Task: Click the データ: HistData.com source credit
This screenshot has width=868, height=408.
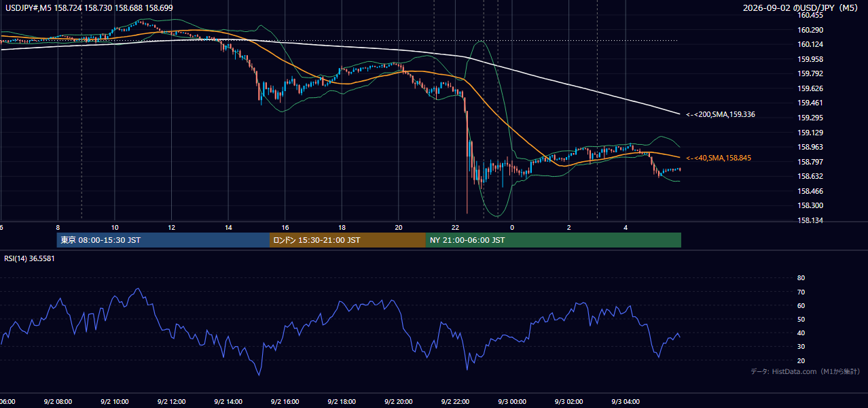Action: click(805, 371)
